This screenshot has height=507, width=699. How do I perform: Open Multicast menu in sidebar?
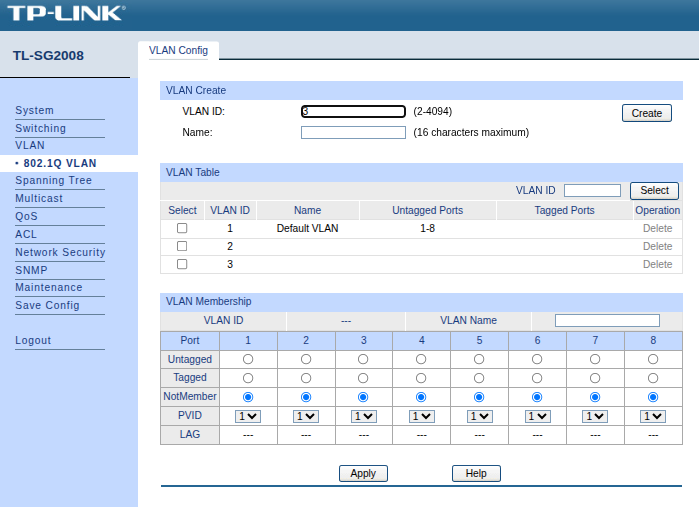click(39, 198)
